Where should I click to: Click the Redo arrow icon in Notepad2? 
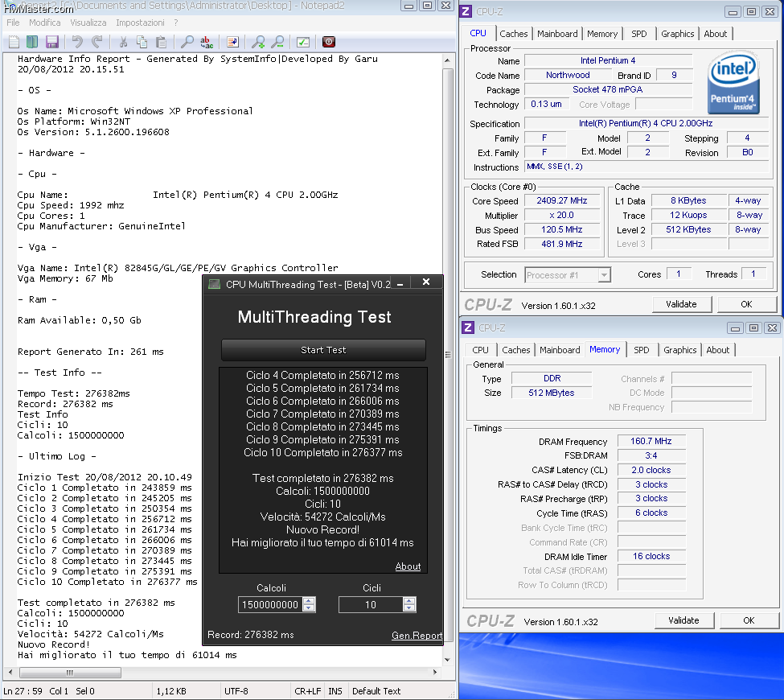tap(97, 42)
